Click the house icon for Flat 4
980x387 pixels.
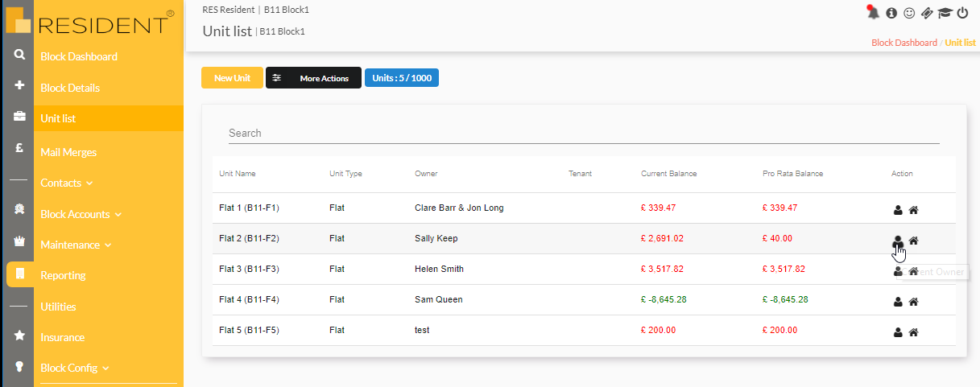click(913, 302)
